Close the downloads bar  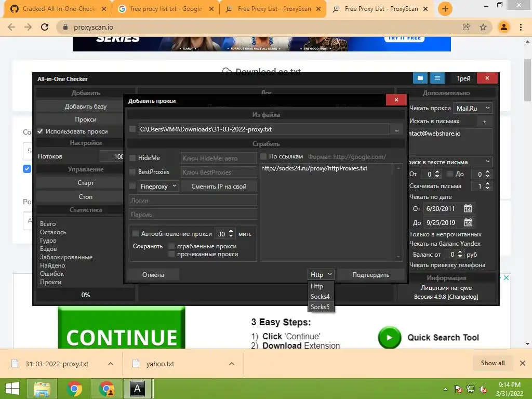(523, 363)
